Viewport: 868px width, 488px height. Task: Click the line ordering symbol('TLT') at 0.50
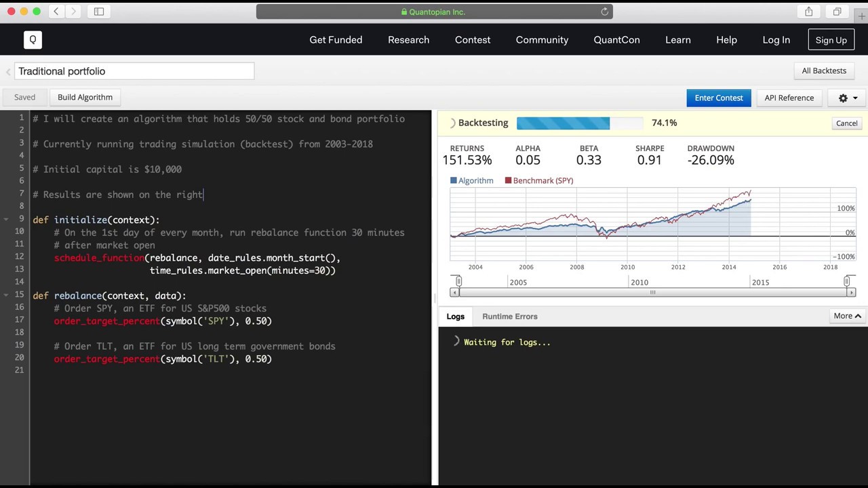163,359
